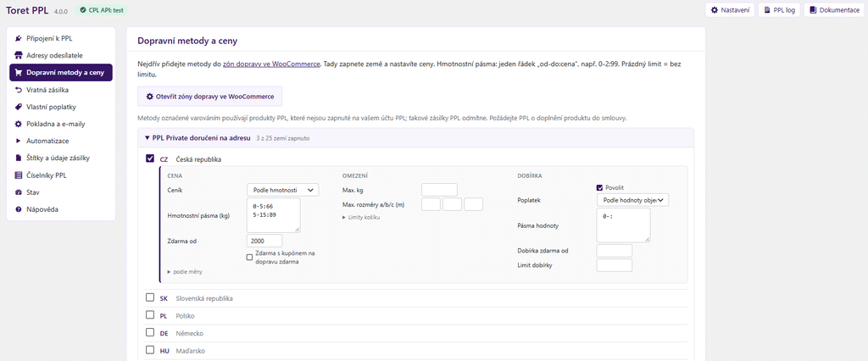Click the file icon in PPL log button
Screen dimensions: 868x361
[x=766, y=10]
